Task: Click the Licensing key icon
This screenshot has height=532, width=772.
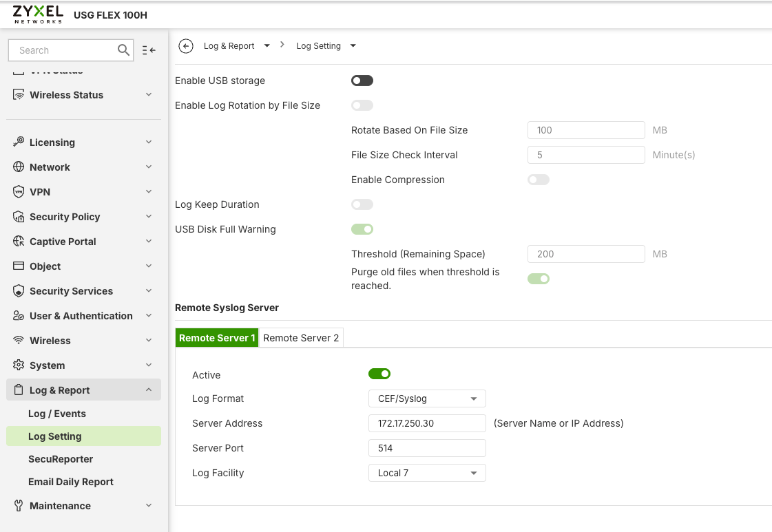Action: (18, 142)
